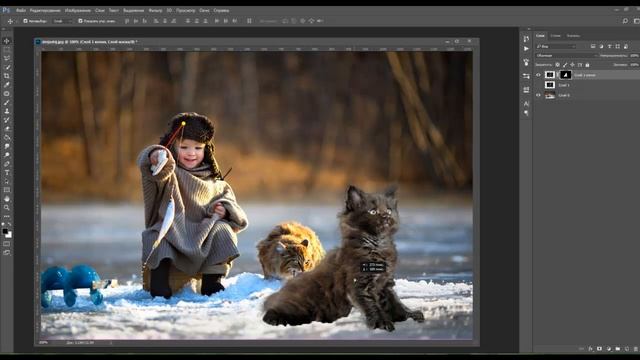The height and width of the screenshot is (360, 640).
Task: Expand the collapsed panel dock arrows
Action: [529, 29]
